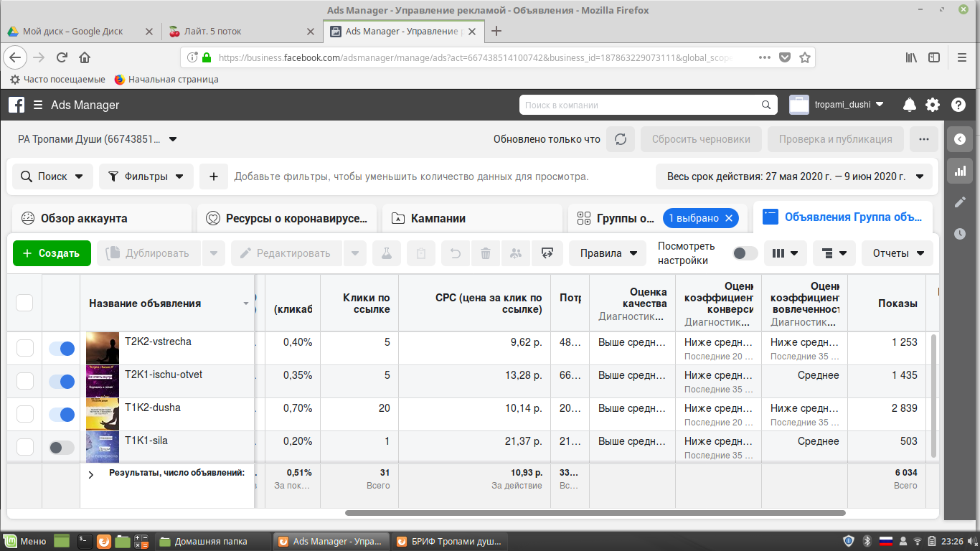
Task: Tick the checkbox for T1K1-sila
Action: click(x=25, y=447)
